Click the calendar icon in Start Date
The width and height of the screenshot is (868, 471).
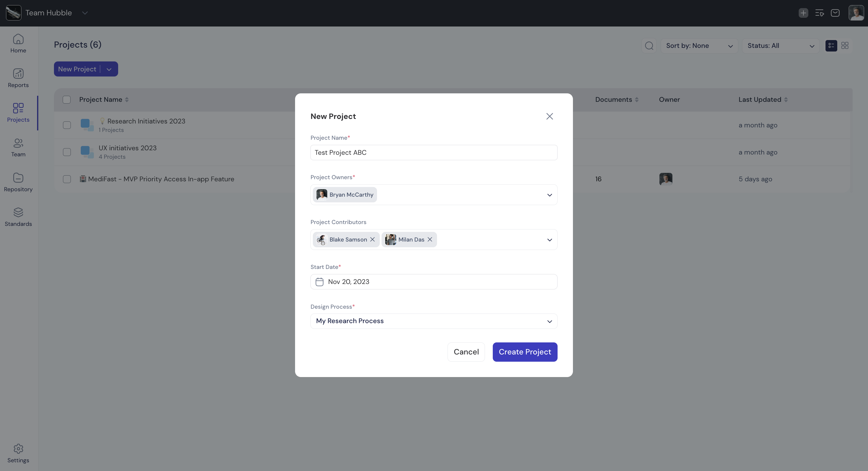coord(319,282)
